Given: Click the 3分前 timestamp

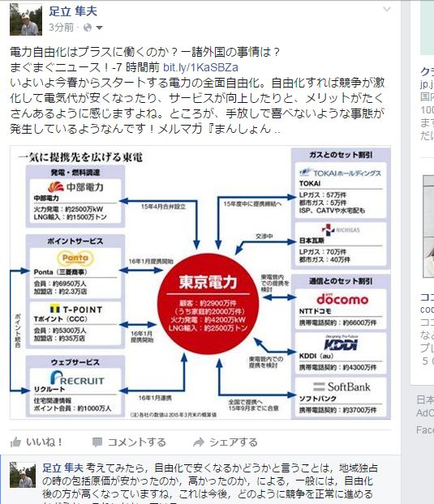Looking at the screenshot, I should tap(61, 28).
